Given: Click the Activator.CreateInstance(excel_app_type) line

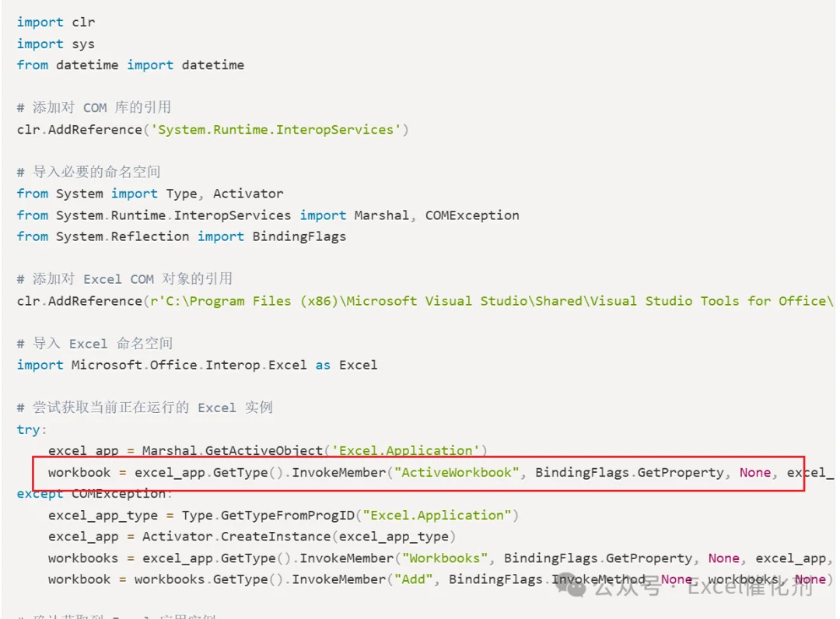Looking at the screenshot, I should (x=252, y=537).
